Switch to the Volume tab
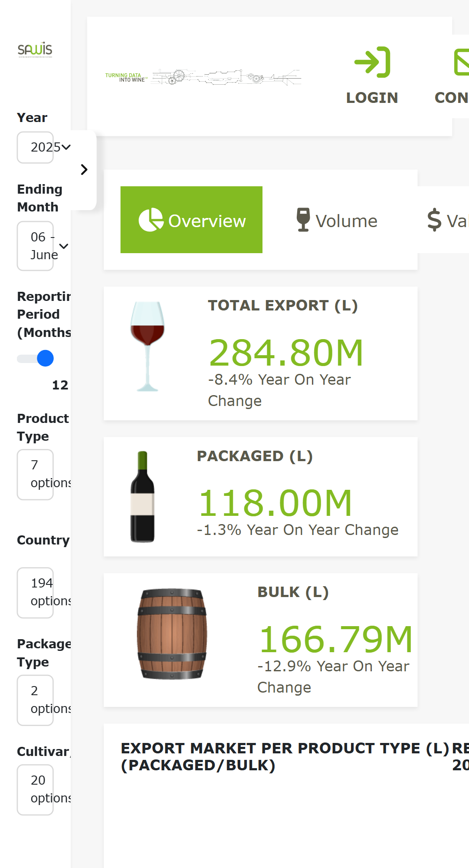Viewport: 469px width, 868px height. coord(337,220)
